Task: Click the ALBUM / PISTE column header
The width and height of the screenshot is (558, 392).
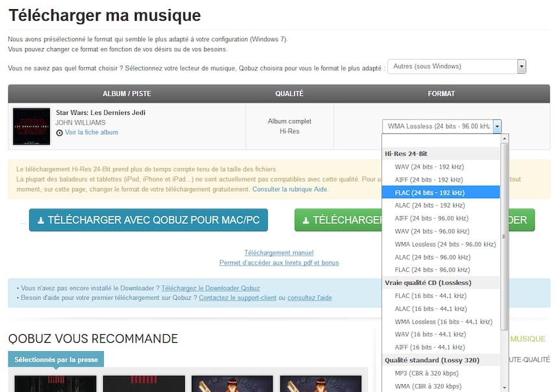Action: [127, 93]
